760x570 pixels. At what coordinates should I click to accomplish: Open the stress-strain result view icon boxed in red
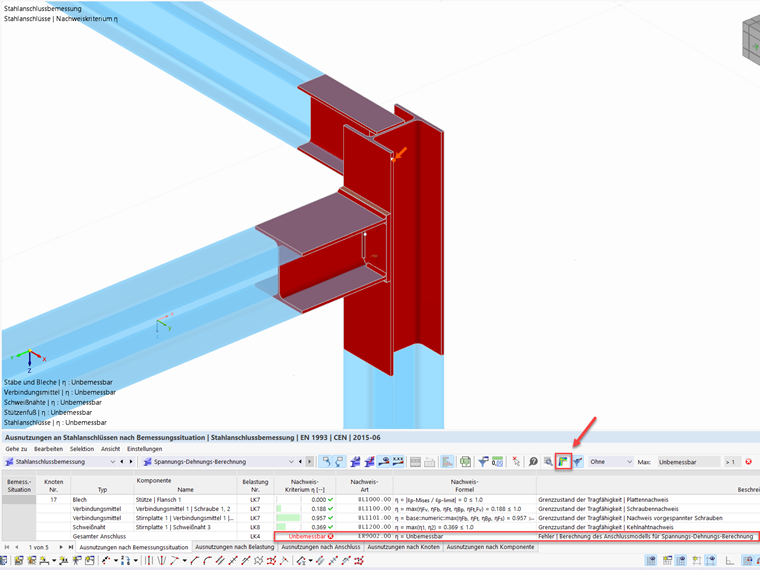pos(563,461)
